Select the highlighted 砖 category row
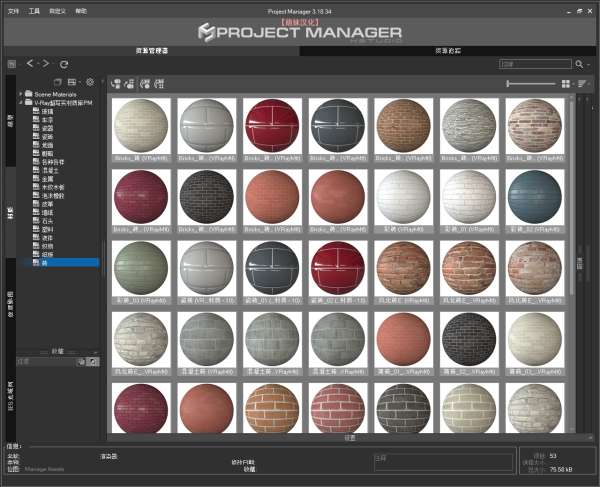The width and height of the screenshot is (600, 487). click(61, 262)
